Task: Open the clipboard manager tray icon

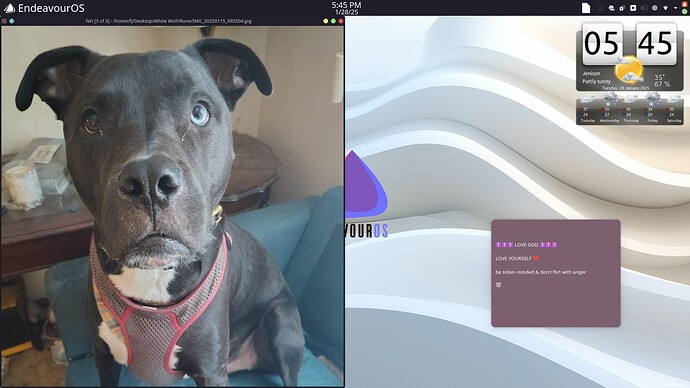Action: click(622, 8)
